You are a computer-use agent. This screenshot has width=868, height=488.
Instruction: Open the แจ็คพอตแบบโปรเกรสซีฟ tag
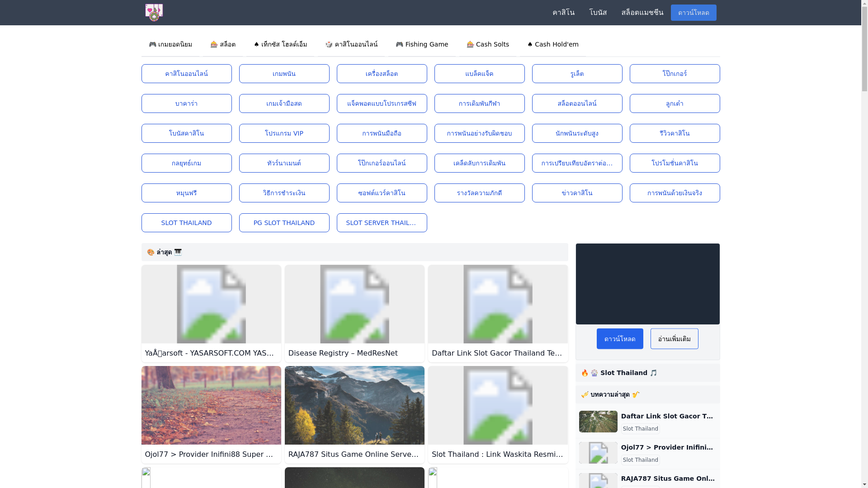382,103
